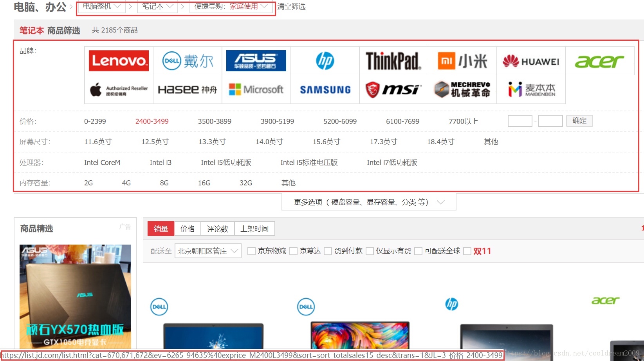
Task: Select processor Intel i7低功耗版
Action: 392,163
